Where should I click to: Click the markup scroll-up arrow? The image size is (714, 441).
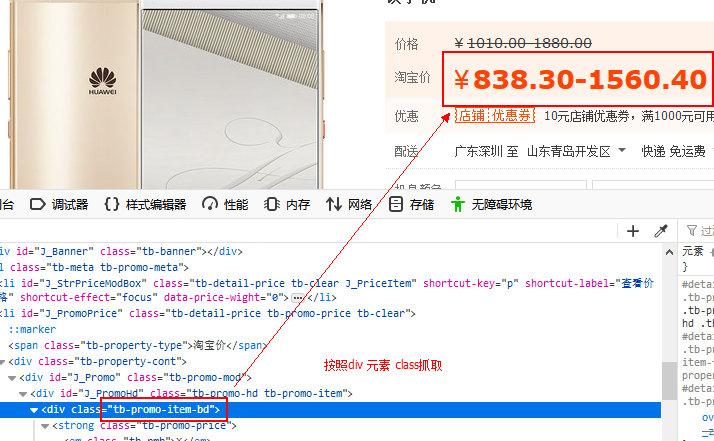tap(669, 252)
